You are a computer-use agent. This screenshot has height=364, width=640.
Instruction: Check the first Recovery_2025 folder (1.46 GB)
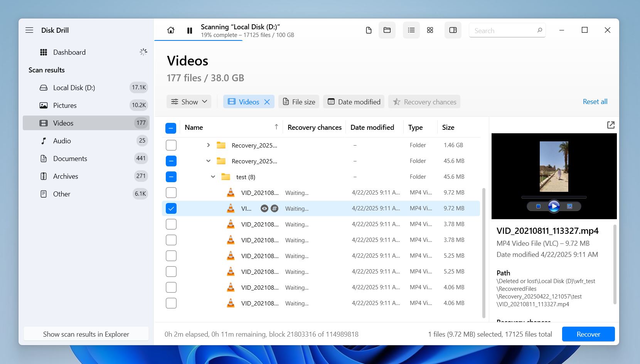[171, 145]
